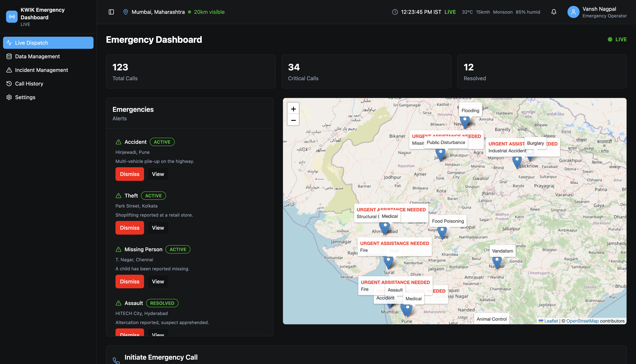Open Data Management in sidebar
Screen dimensions: 636x364
[x=37, y=57]
